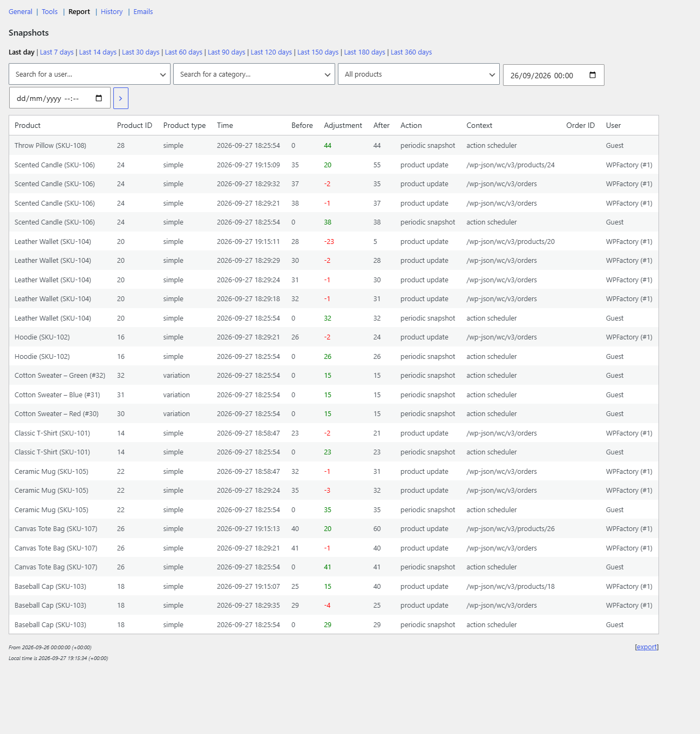
Task: Expand the 'All products' dropdown
Action: tap(419, 74)
